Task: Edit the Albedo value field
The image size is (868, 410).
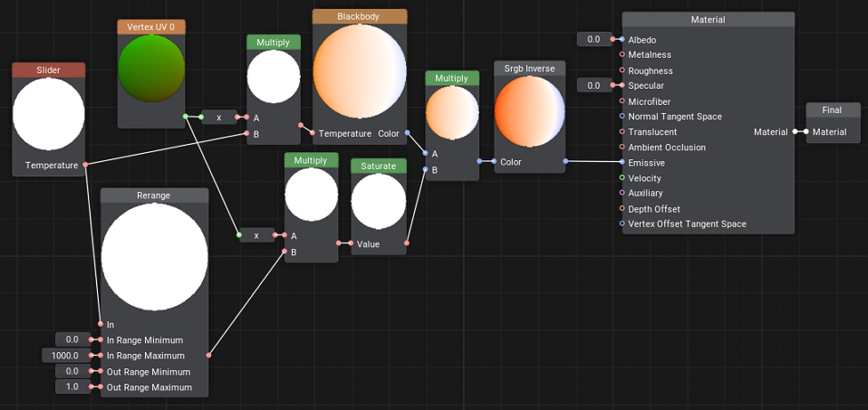Action: tap(594, 40)
